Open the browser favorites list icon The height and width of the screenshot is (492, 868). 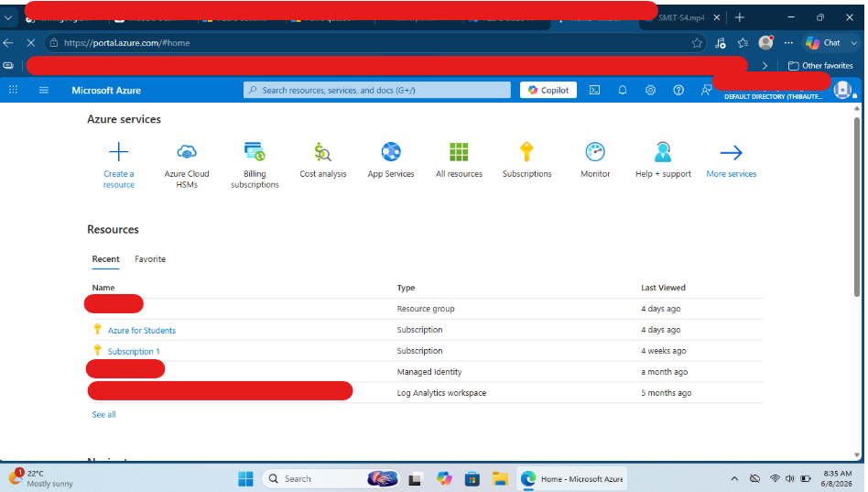click(743, 43)
